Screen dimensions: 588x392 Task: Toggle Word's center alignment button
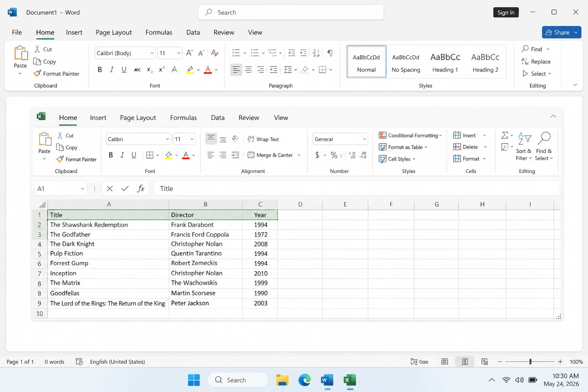[248, 70]
